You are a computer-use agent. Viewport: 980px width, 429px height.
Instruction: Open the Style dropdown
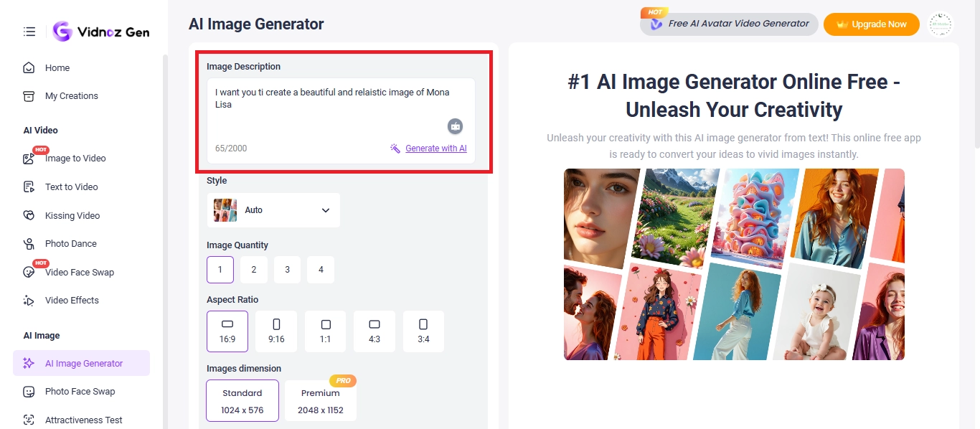pyautogui.click(x=273, y=209)
